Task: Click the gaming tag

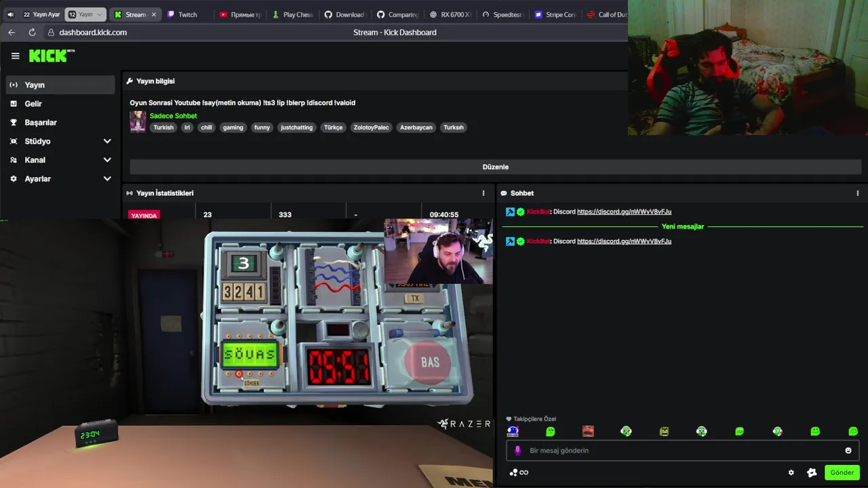Action: [233, 127]
